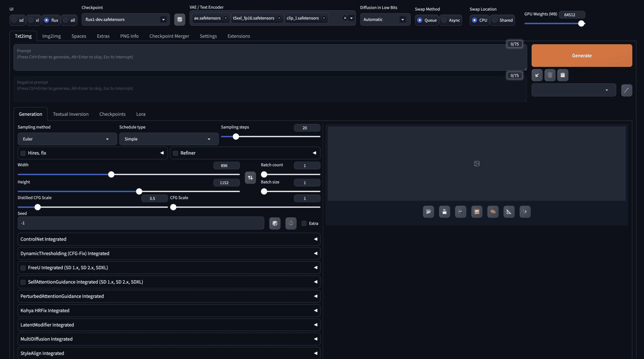Open the styles dropdown under Generate

[x=574, y=90]
